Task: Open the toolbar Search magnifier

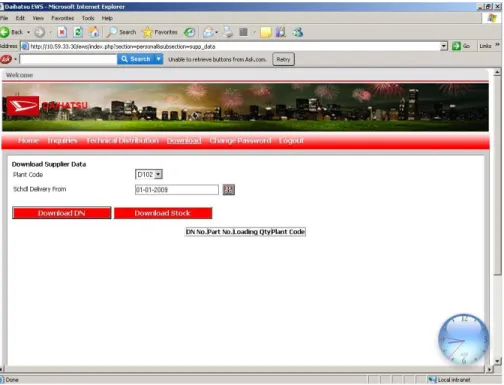Action: tap(122, 32)
